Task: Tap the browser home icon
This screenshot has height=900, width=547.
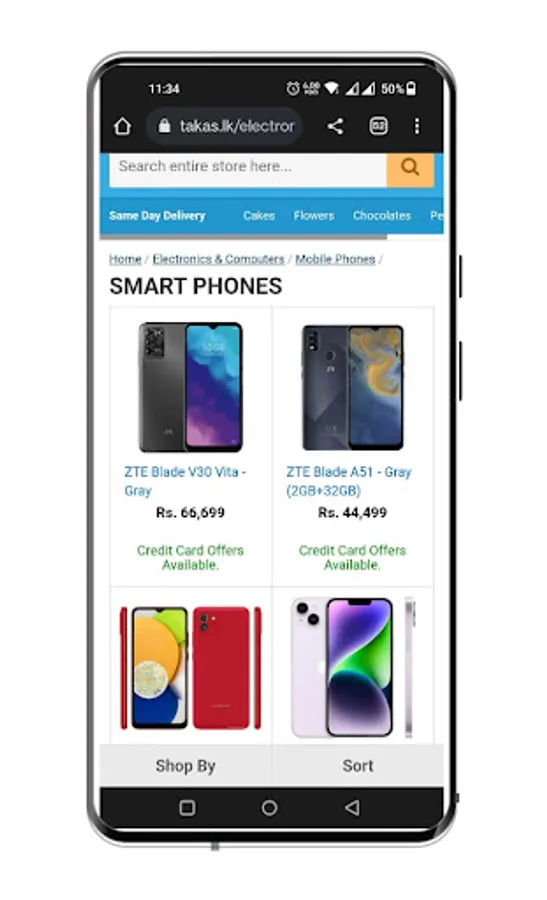Action: pos(122,126)
